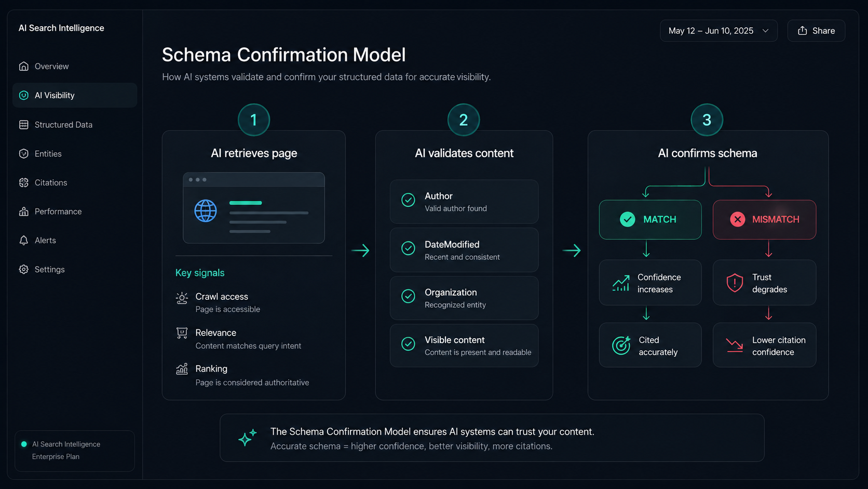This screenshot has height=489, width=868.
Task: Click the Lower citation confidence card
Action: pos(764,345)
